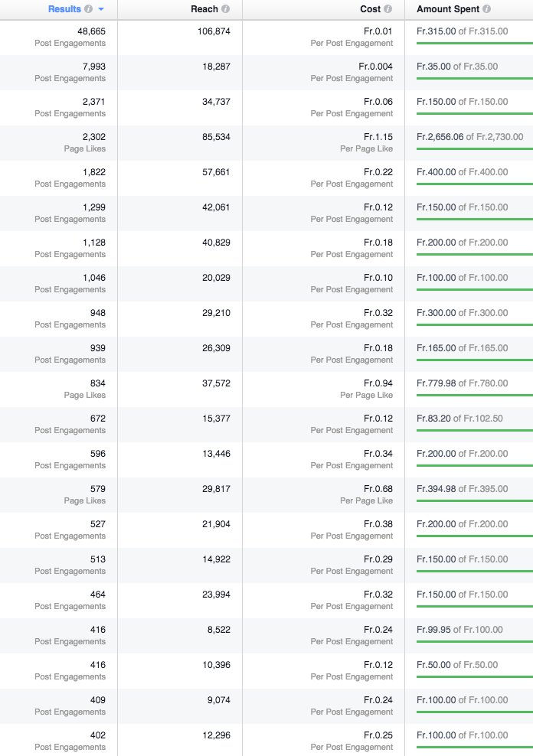This screenshot has width=533, height=756.
Task: Sort table by the Reach column header
Action: tap(204, 9)
